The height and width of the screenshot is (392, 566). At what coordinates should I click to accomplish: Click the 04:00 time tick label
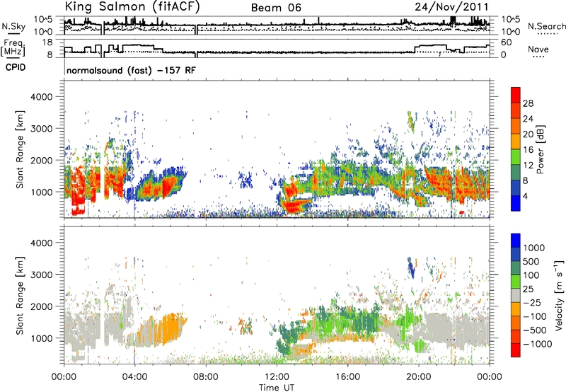(134, 377)
